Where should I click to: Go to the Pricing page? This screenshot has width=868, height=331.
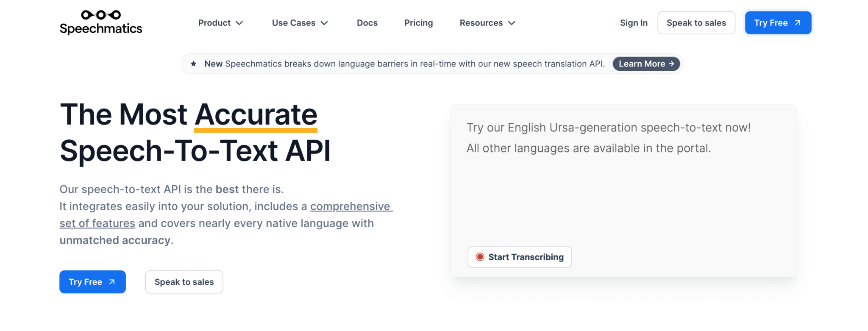point(418,23)
